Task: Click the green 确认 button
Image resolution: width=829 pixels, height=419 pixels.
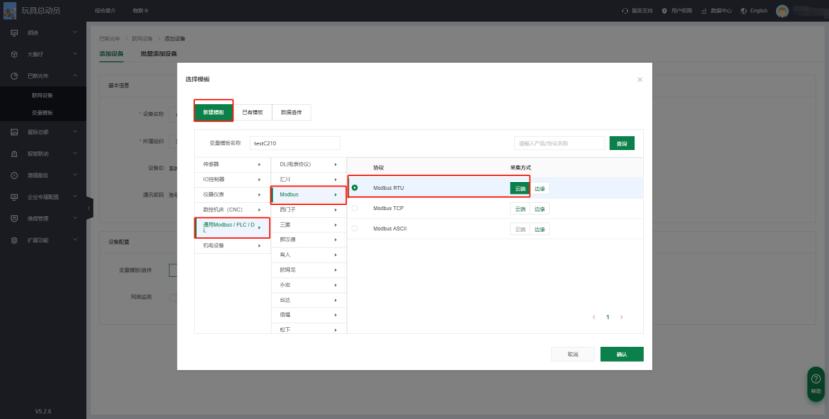Action: (x=621, y=354)
